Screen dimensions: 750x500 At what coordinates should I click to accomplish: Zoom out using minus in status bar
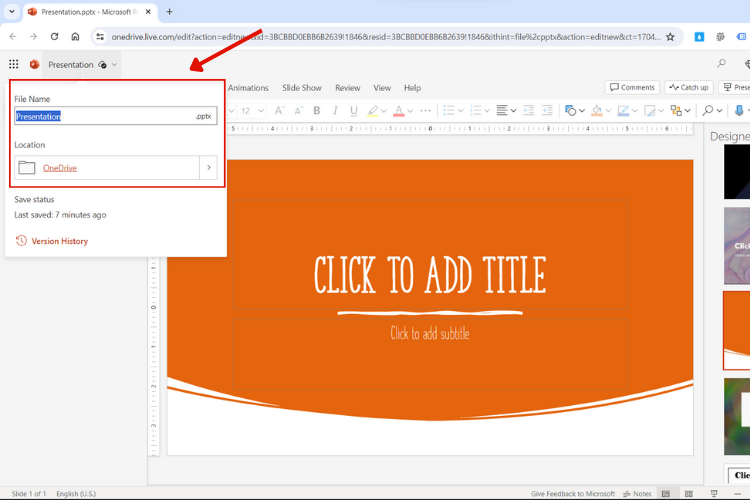(738, 493)
